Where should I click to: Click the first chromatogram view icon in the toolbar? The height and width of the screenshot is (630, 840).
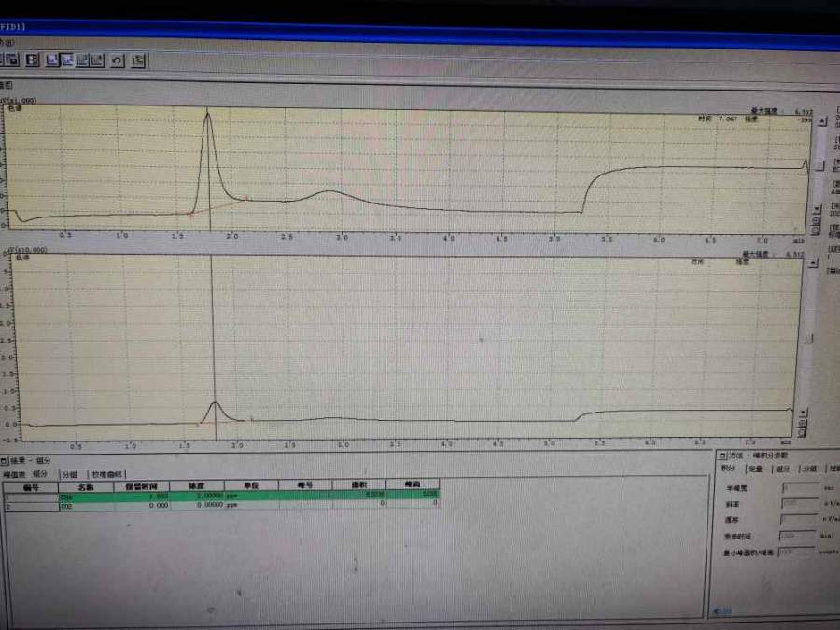click(x=52, y=60)
